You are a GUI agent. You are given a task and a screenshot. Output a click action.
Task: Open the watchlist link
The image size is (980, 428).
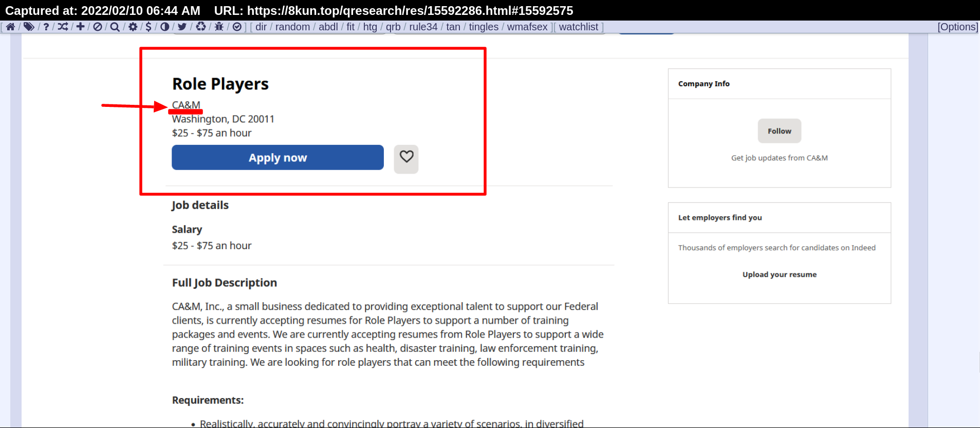point(579,27)
